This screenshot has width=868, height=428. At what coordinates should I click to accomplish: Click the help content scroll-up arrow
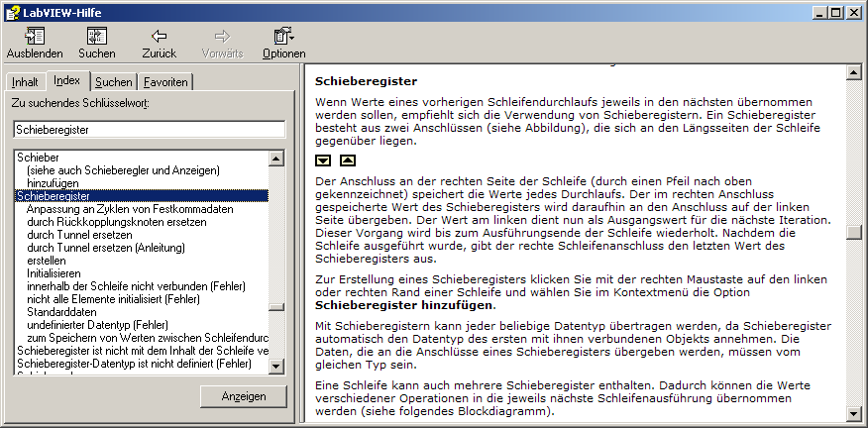(853, 71)
